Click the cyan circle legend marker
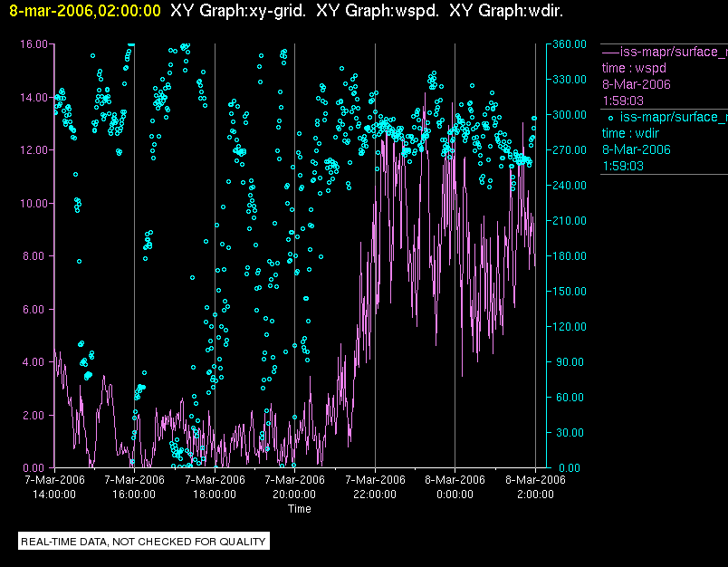The width and height of the screenshot is (728, 567). (610, 118)
